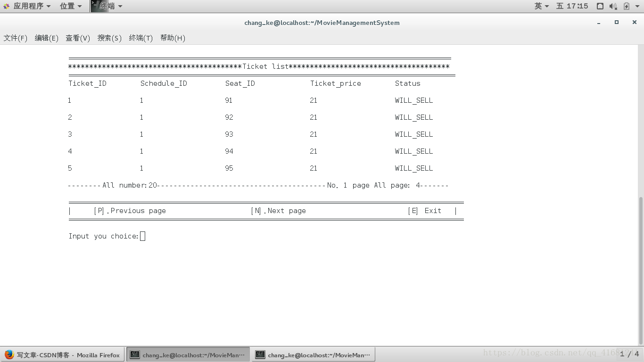Open the 编辑(E) menu

point(47,38)
